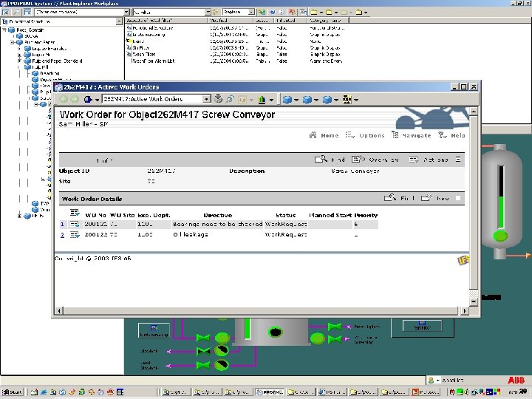Click the second blue cube toolbar icon
532x399 pixels.
click(x=307, y=100)
